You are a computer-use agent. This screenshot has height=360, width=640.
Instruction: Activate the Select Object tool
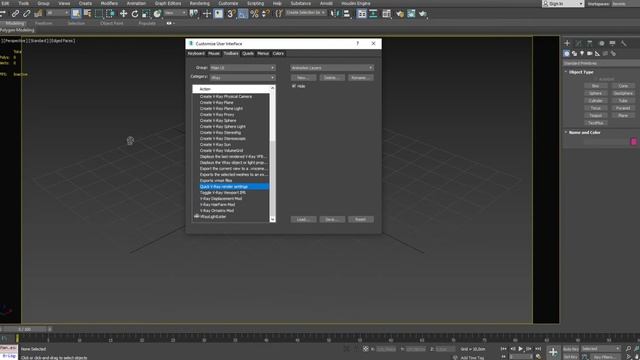coord(76,14)
